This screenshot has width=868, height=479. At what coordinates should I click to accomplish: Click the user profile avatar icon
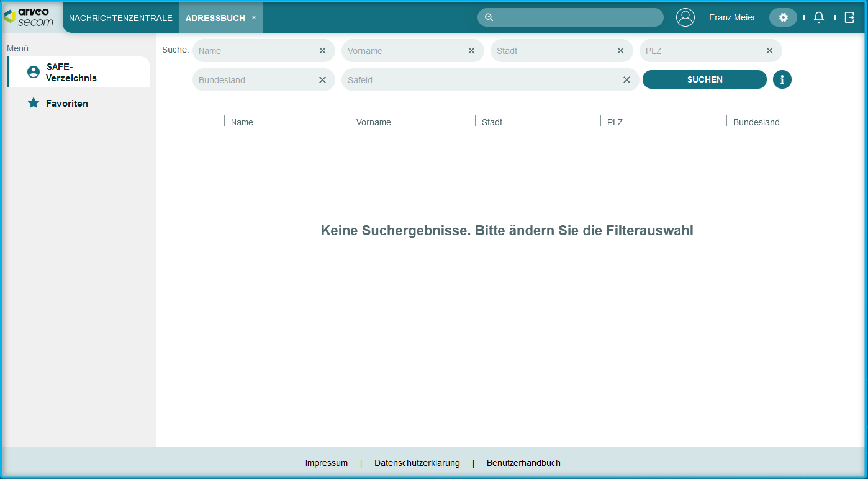tap(685, 17)
